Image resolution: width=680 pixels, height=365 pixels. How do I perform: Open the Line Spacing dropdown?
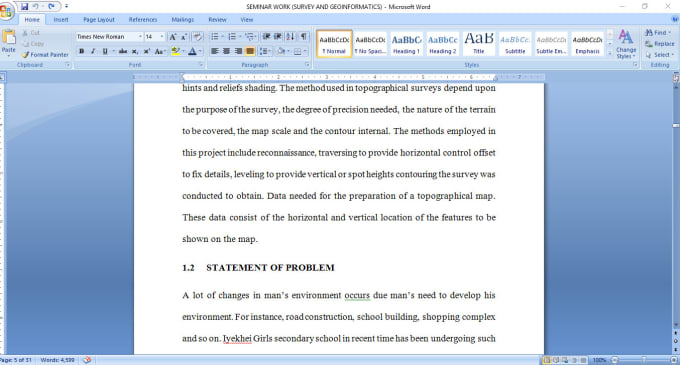click(x=264, y=51)
